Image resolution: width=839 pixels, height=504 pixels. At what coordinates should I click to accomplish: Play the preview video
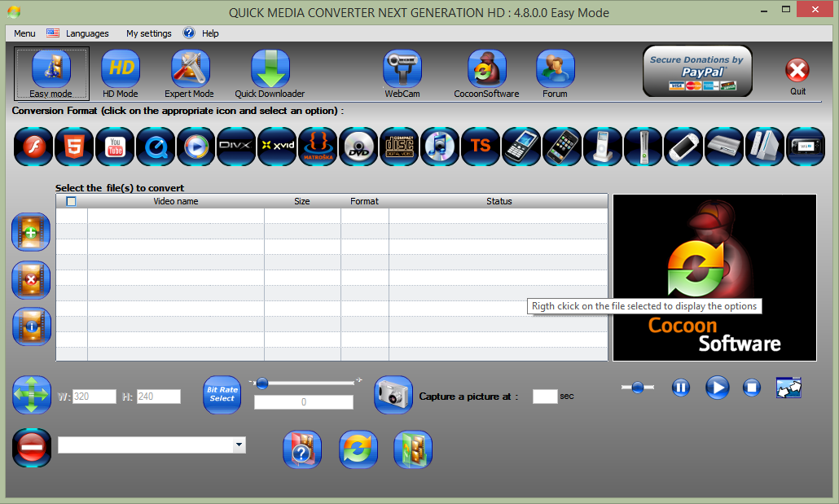tap(717, 388)
